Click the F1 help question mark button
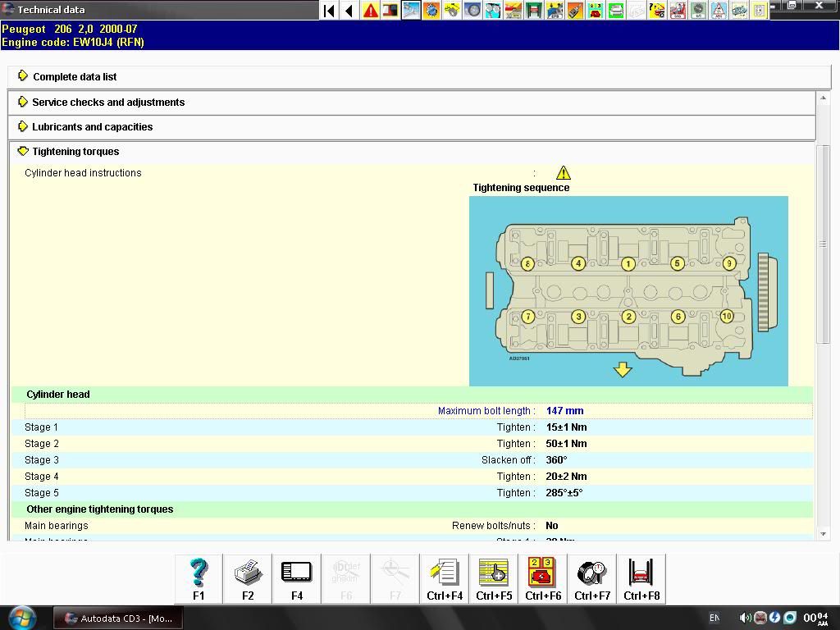 199,578
